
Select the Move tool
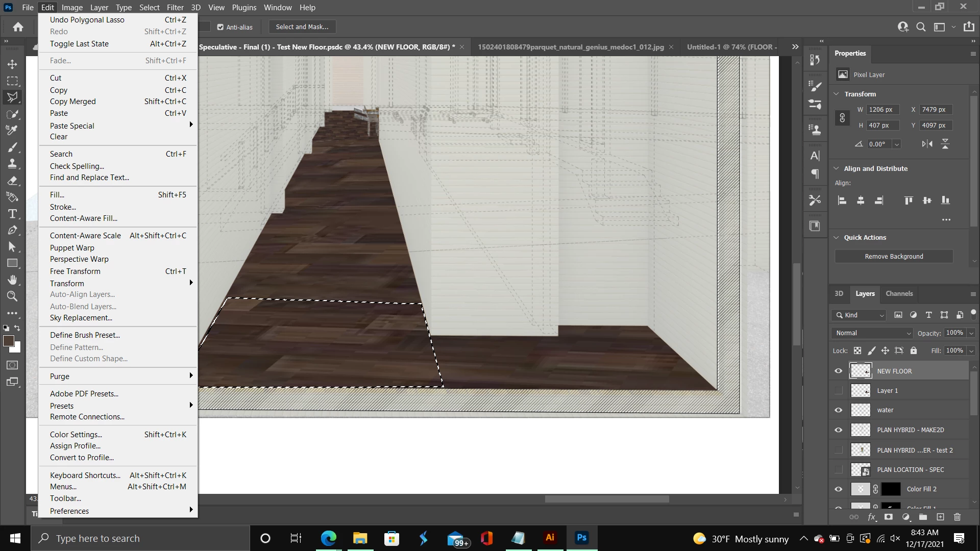tap(12, 64)
